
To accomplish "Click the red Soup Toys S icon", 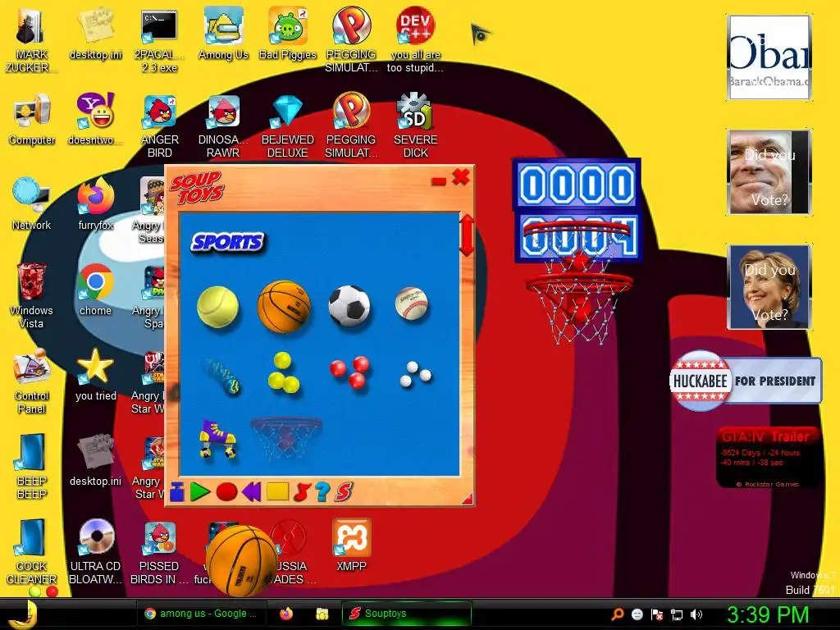I will click(344, 492).
